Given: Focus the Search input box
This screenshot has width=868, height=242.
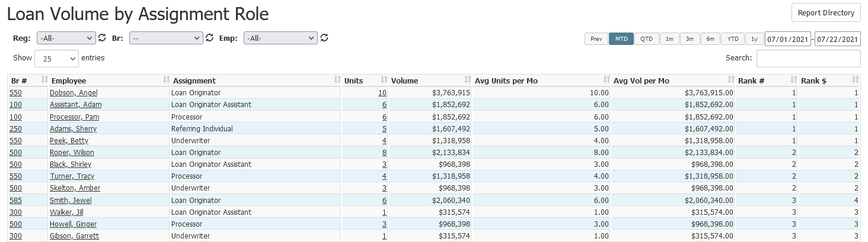Looking at the screenshot, I should click(x=808, y=58).
